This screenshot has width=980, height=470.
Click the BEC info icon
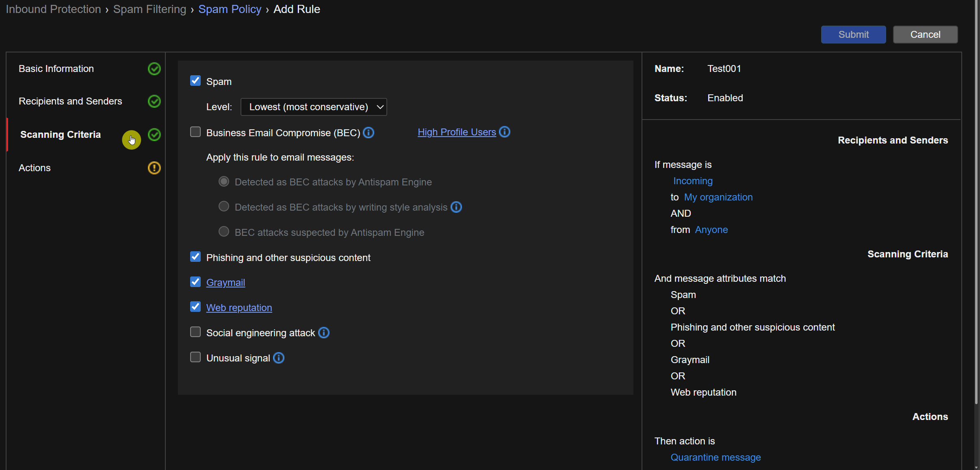pos(369,133)
